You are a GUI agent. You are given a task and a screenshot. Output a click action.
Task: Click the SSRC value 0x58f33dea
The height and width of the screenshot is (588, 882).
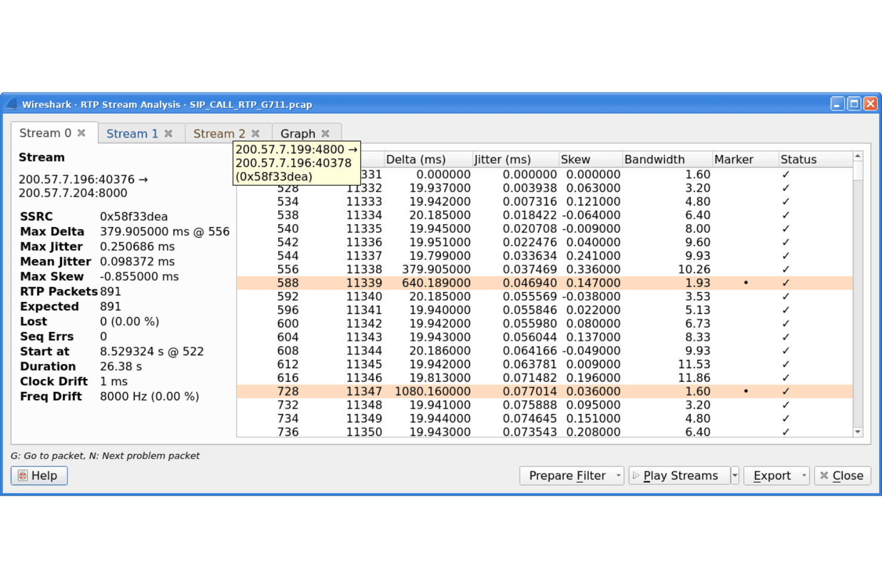133,217
